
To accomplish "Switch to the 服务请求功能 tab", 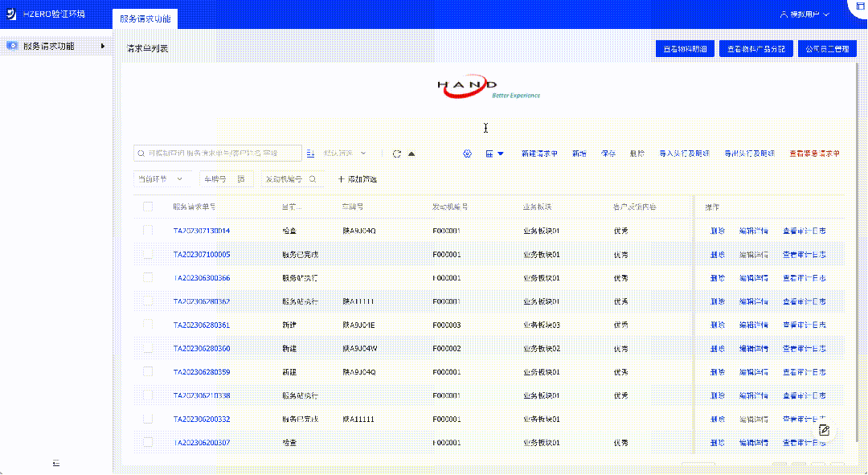I will [x=145, y=18].
